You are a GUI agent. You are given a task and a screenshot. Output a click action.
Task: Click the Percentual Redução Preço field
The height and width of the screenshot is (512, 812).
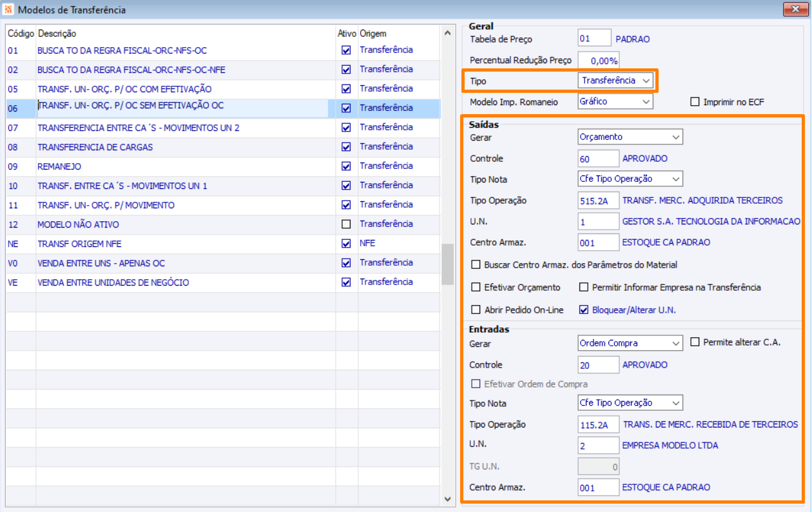tap(599, 61)
